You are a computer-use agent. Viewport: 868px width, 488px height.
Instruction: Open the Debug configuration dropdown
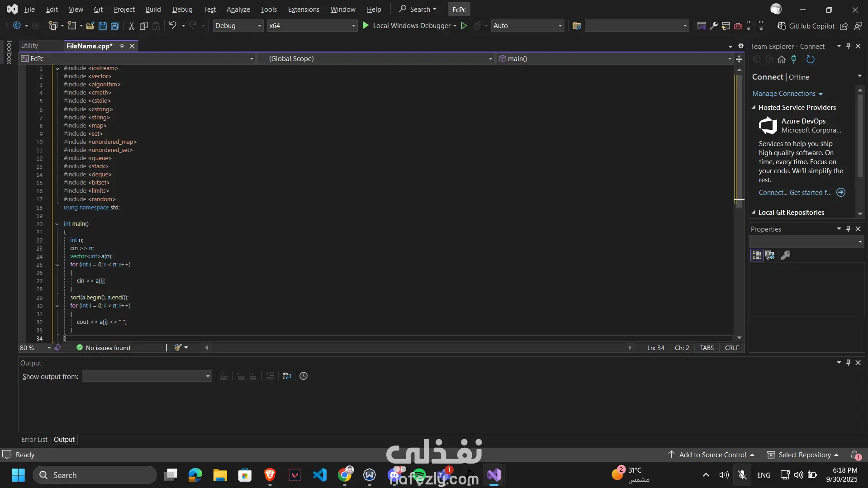tap(238, 26)
